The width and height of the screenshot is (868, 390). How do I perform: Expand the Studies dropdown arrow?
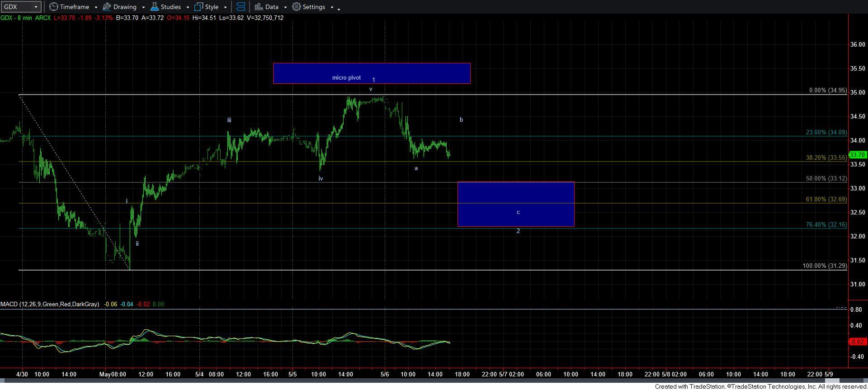188,7
